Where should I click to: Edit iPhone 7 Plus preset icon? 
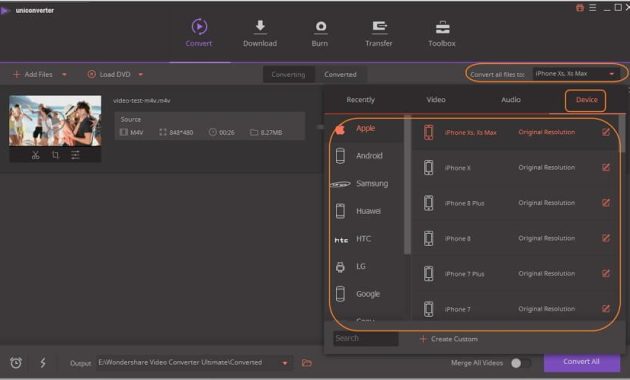606,274
